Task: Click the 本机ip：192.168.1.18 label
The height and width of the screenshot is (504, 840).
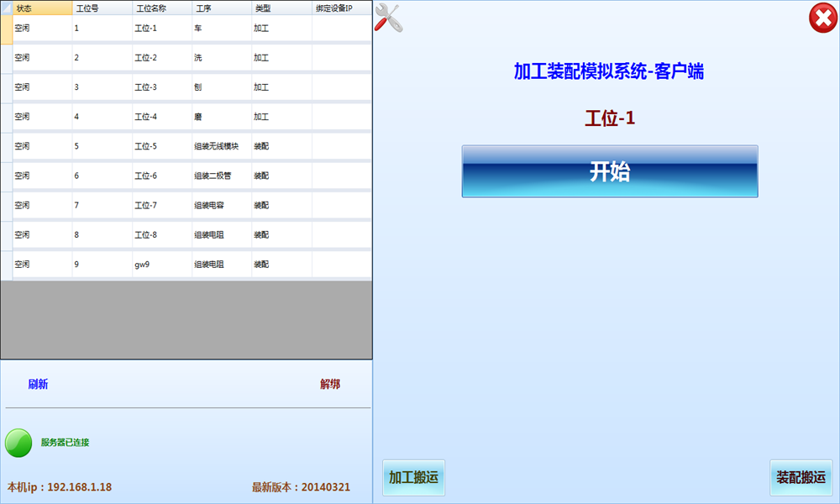Action: point(60,487)
